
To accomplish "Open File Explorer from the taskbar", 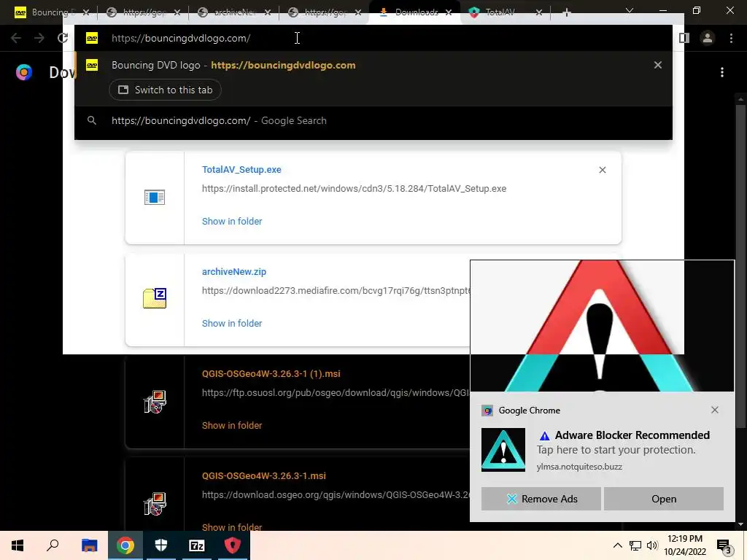I will [89, 545].
